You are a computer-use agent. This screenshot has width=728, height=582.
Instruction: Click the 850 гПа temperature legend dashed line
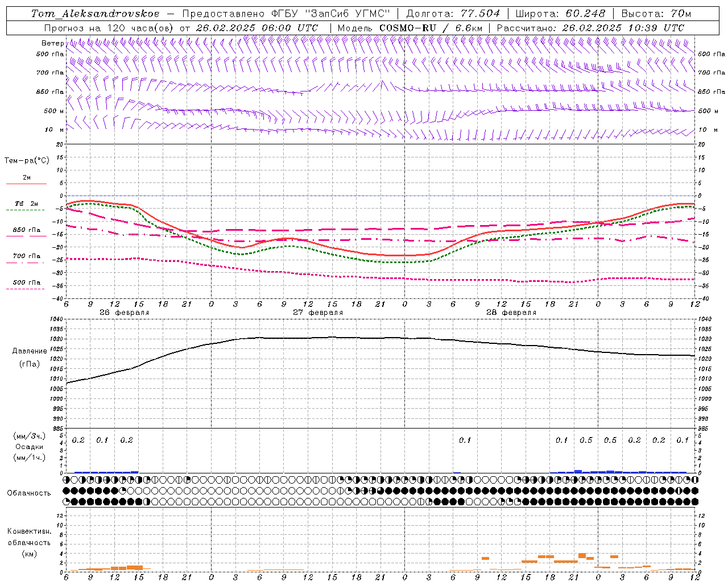pos(25,236)
